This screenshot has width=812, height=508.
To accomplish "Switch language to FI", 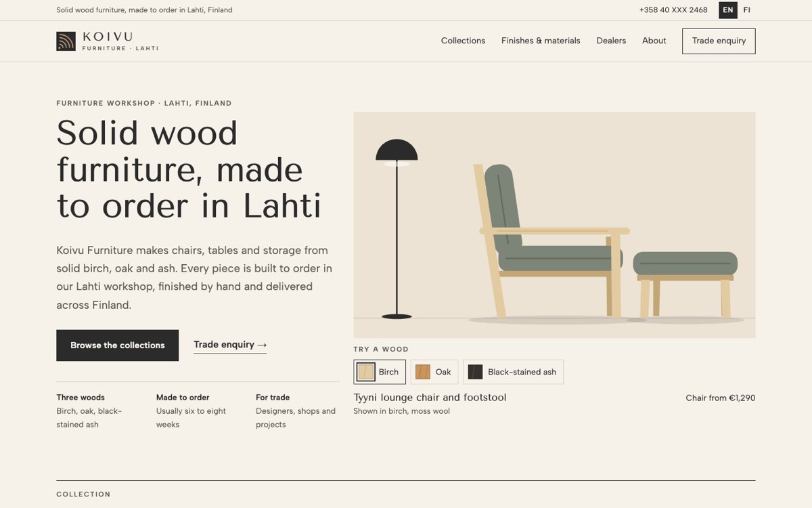I will [747, 10].
